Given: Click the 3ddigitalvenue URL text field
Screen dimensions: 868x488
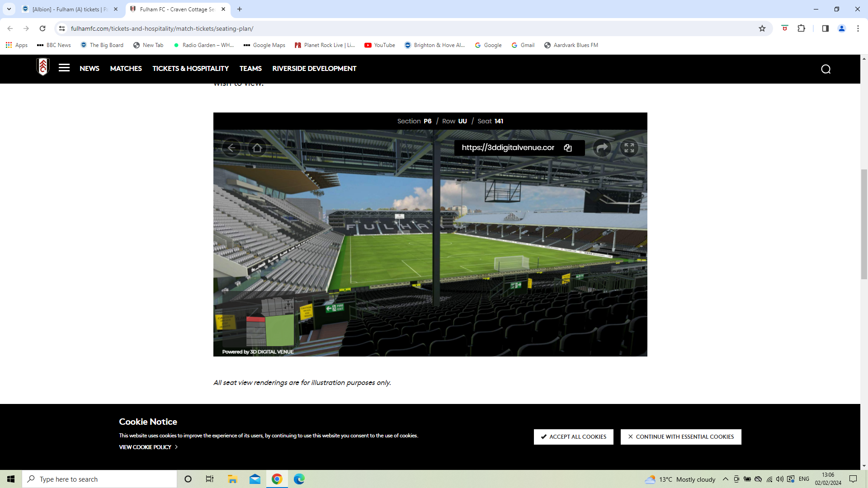Looking at the screenshot, I should click(508, 148).
